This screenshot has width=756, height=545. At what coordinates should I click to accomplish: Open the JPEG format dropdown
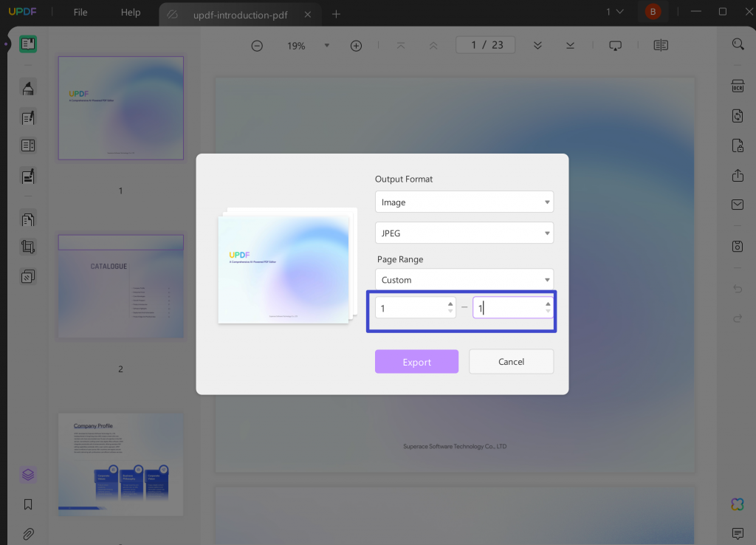pyautogui.click(x=464, y=233)
